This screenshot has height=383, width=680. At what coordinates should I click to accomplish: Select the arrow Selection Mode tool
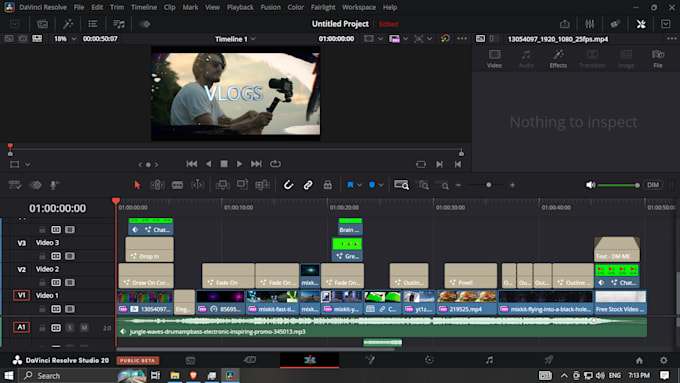[x=137, y=185]
